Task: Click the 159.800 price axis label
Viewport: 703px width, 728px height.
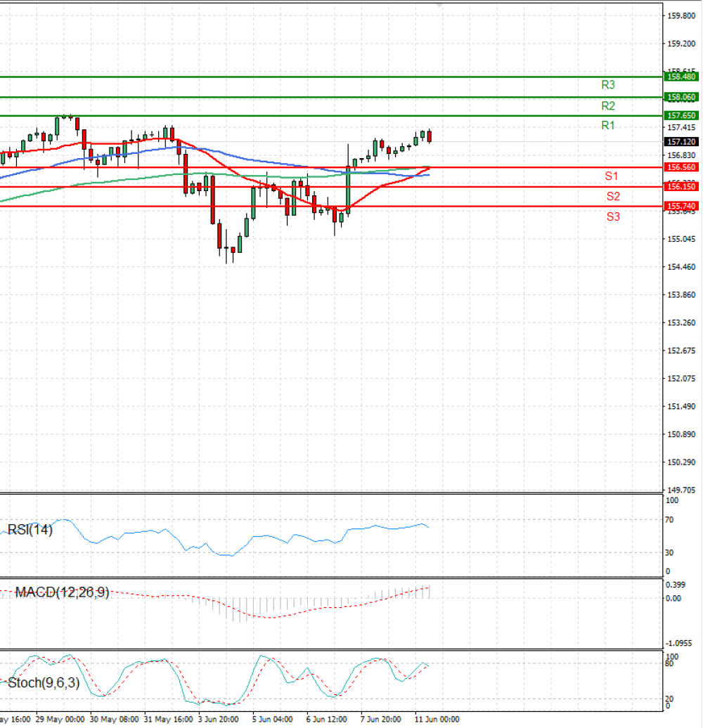Action: 681,15
